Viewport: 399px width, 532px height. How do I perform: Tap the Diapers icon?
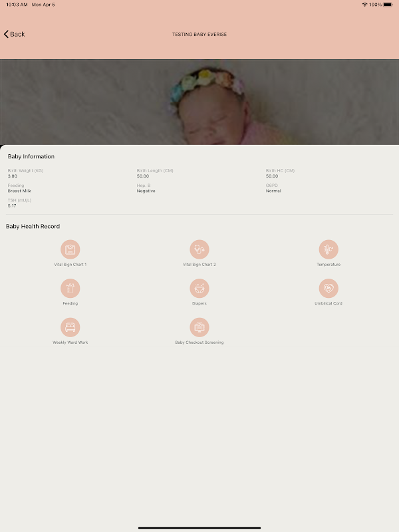199,289
